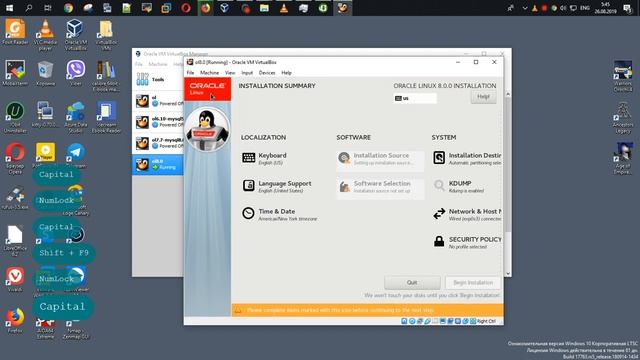Open Windows Start menu
Viewport: 640px width, 360px height.
(x=9, y=8)
